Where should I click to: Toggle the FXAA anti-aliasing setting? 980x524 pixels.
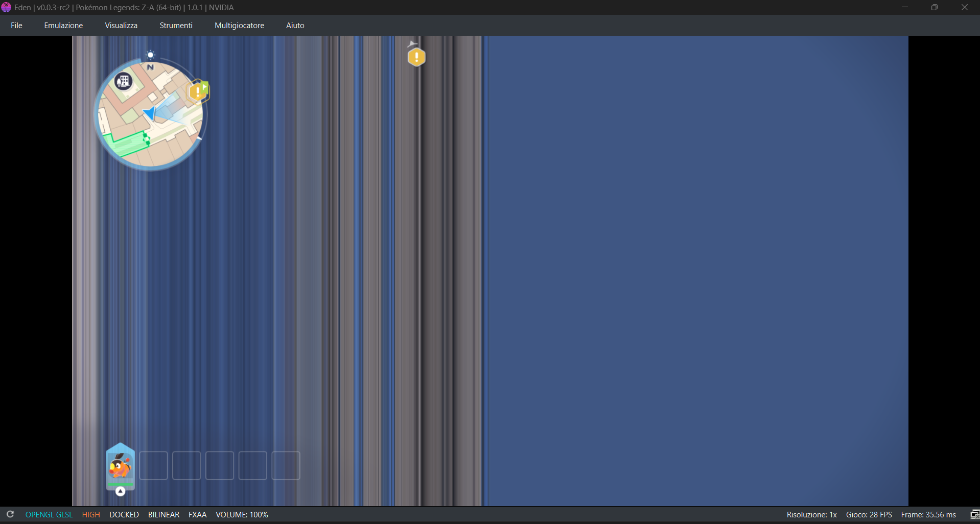(x=197, y=515)
